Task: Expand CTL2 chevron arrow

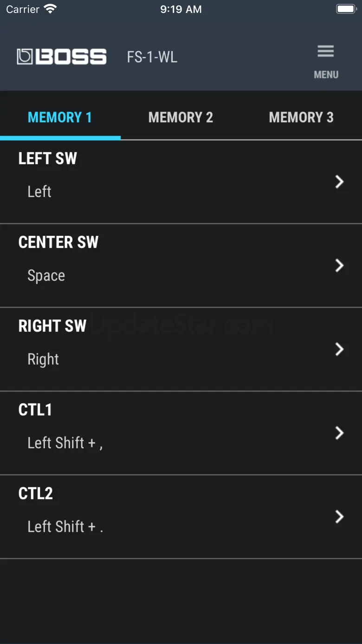Action: pos(340,516)
